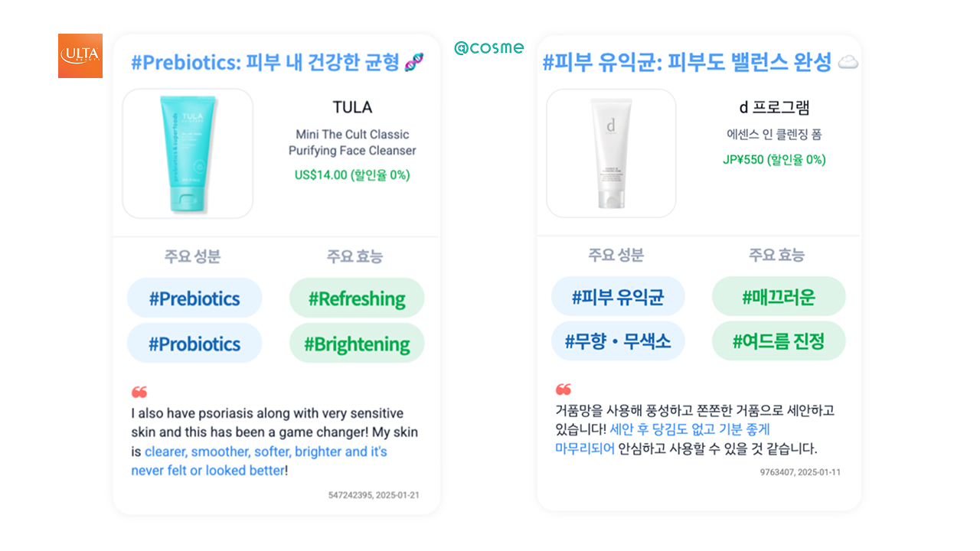Select the #피부 유익균 ingredient tag
The height and width of the screenshot is (551, 980).
coord(618,296)
